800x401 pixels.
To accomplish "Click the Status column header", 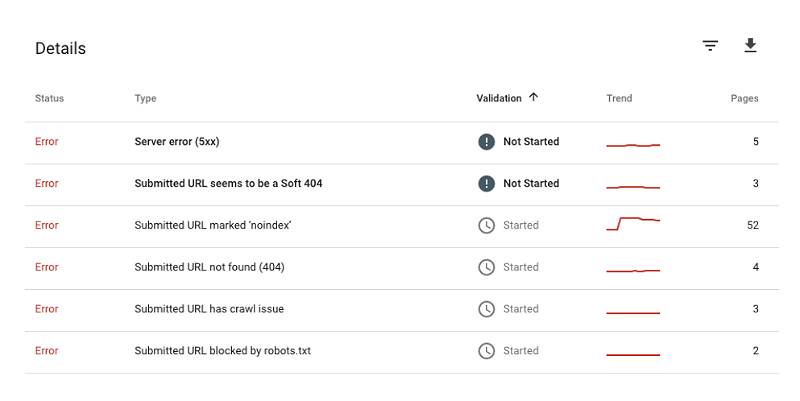I will click(x=49, y=98).
